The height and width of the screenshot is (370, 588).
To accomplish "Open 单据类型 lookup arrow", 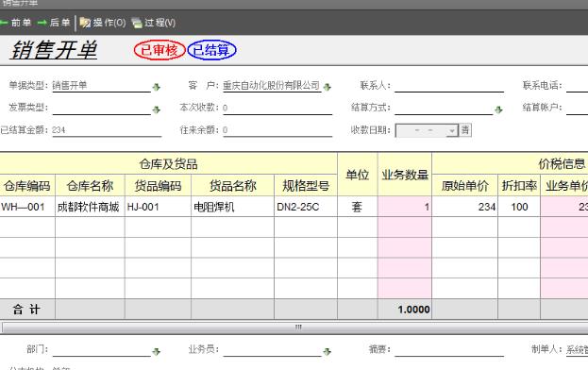I will [x=157, y=88].
